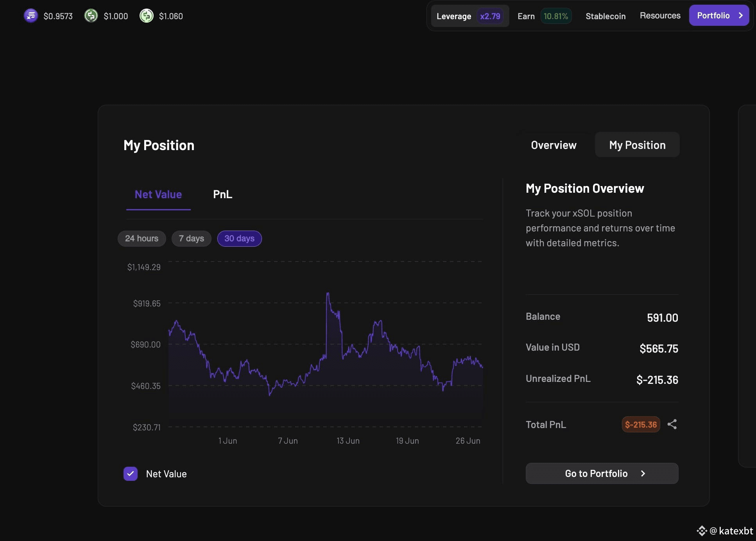Switch to the PnL tab
This screenshot has width=756, height=541.
pos(222,194)
